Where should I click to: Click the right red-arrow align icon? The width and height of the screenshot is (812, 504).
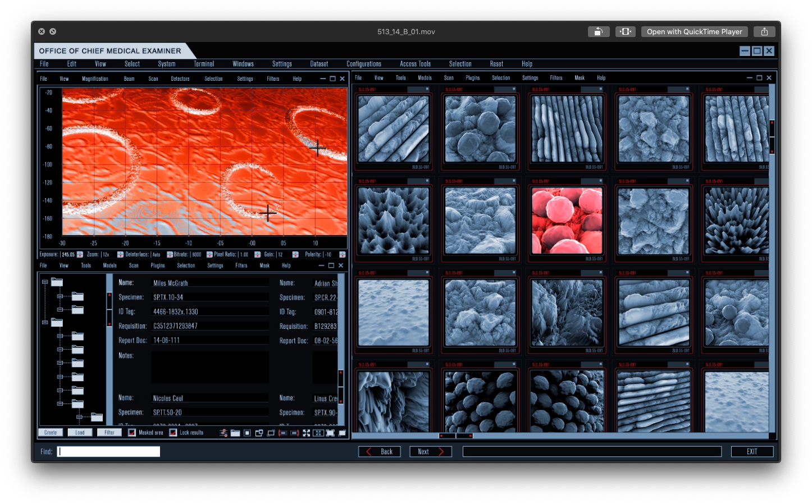[x=294, y=433]
